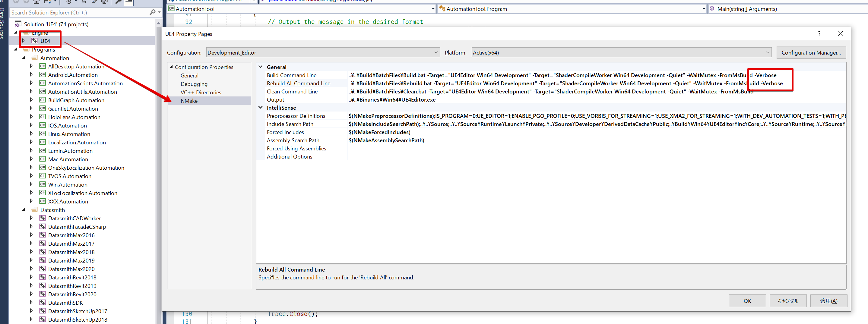Click the IOS.Automation C# project icon
This screenshot has height=324, width=868.
43,125
